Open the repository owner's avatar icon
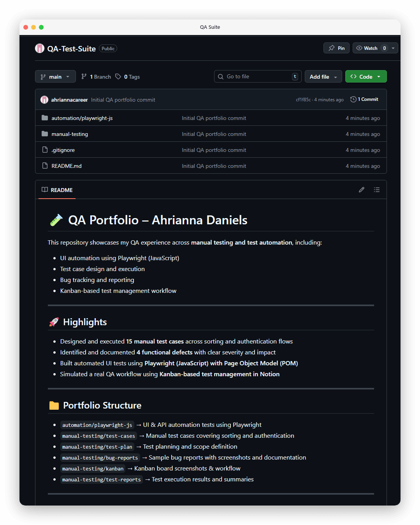Viewport: 420px width, 525px height. click(39, 48)
